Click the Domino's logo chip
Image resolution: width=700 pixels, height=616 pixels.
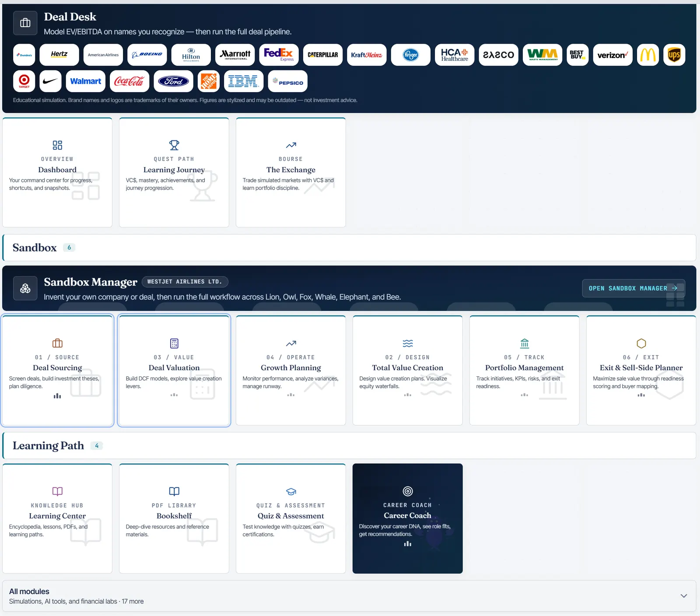pos(24,55)
